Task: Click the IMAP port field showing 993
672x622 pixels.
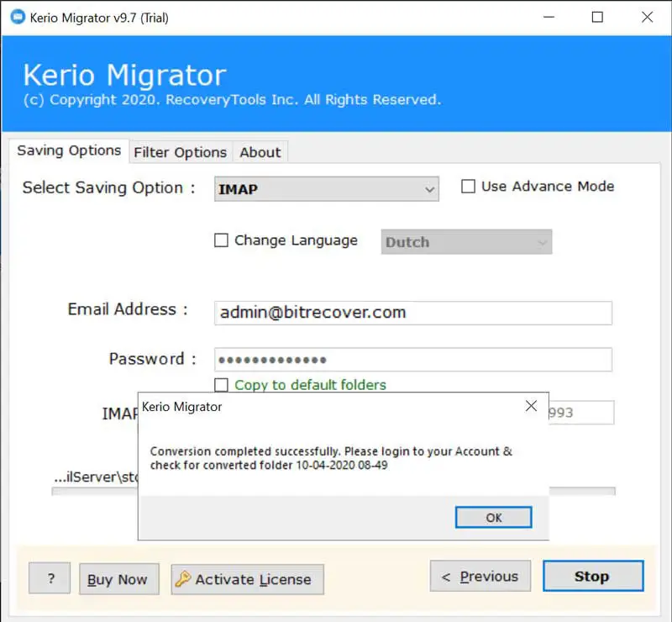Action: [581, 413]
